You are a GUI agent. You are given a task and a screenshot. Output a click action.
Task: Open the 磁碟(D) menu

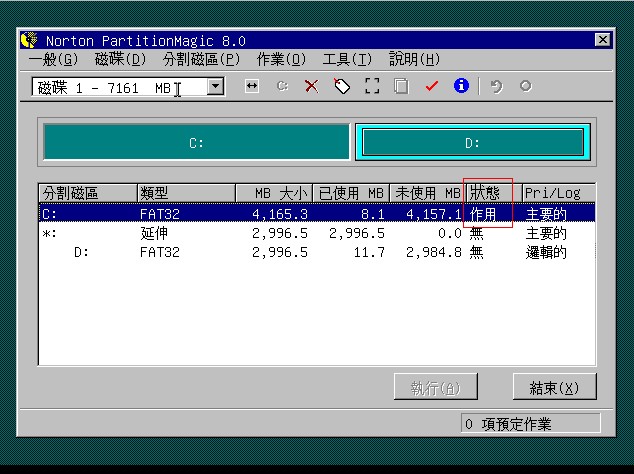(x=120, y=60)
